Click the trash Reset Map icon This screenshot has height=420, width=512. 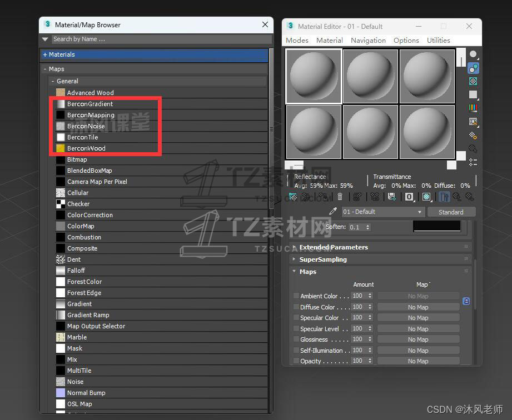pyautogui.click(x=340, y=197)
